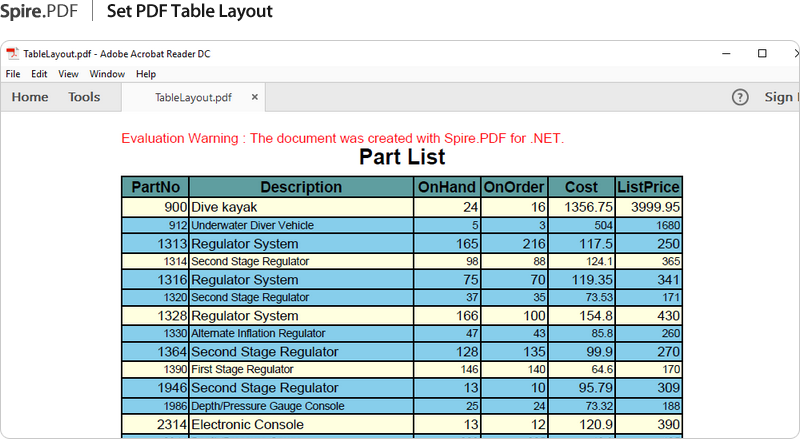Image resolution: width=800 pixels, height=440 pixels.
Task: Open the View menu
Action: tap(68, 74)
